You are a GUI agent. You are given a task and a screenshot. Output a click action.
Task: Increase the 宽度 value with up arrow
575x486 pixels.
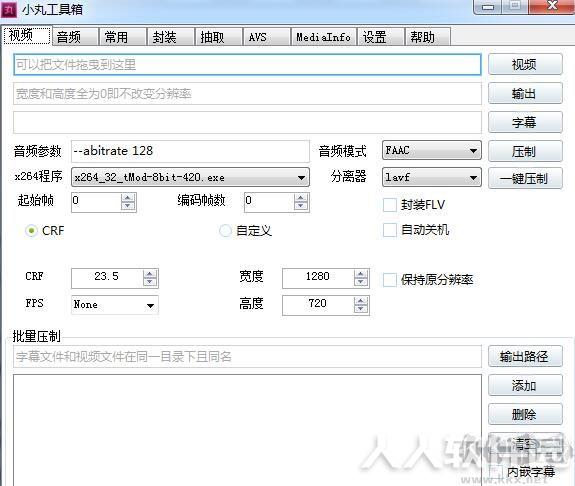(361, 274)
